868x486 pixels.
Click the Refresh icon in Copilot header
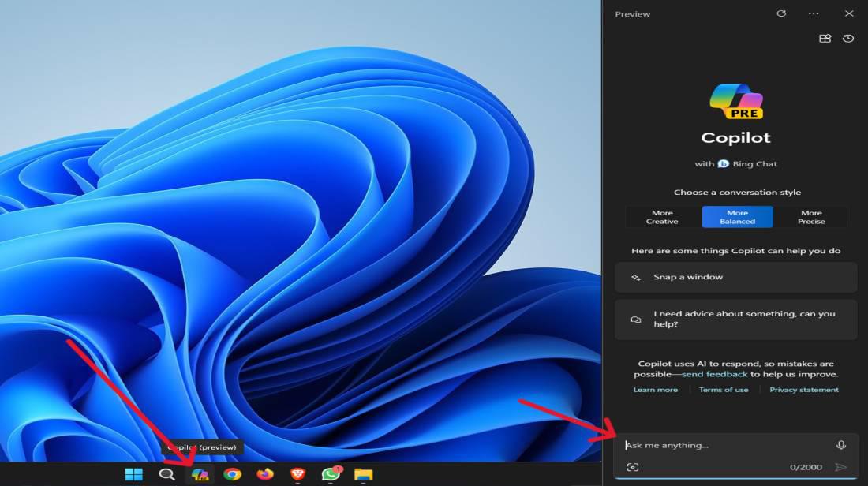click(x=781, y=13)
